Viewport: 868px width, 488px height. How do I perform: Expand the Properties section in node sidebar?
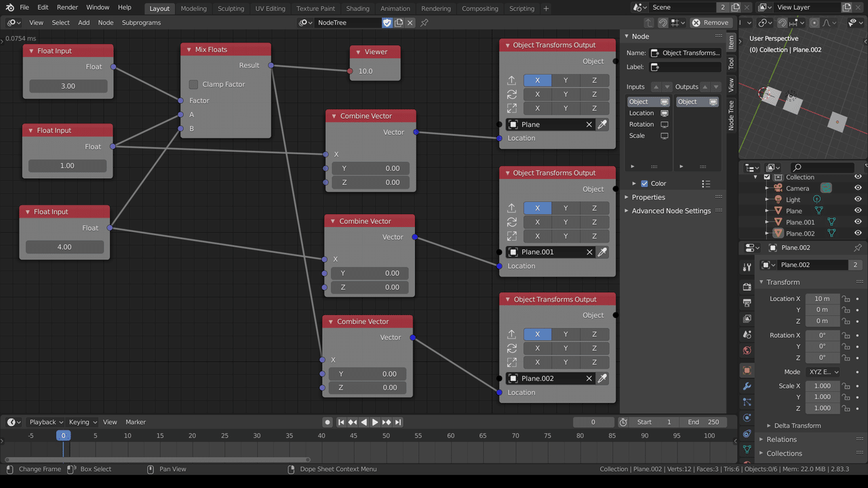click(x=648, y=197)
